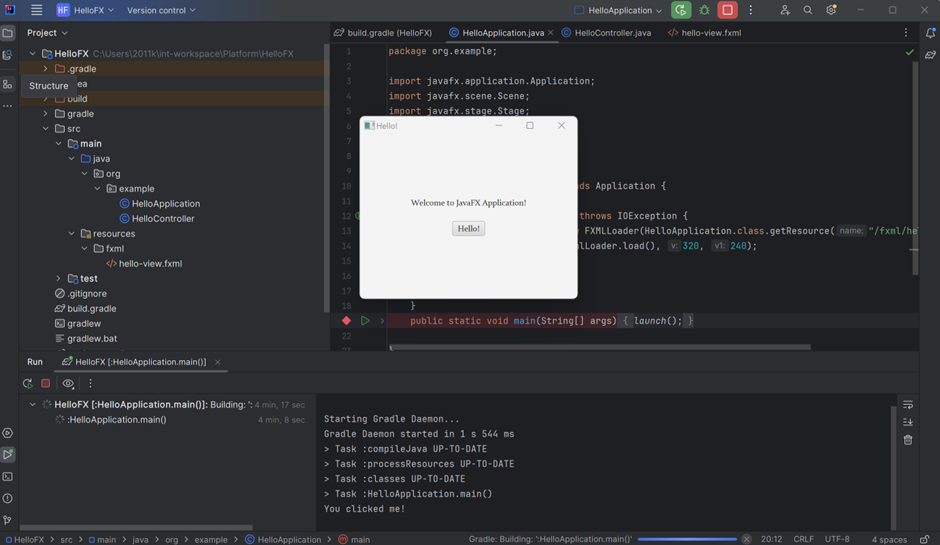Open editor tabs more options menu

[x=906, y=33]
